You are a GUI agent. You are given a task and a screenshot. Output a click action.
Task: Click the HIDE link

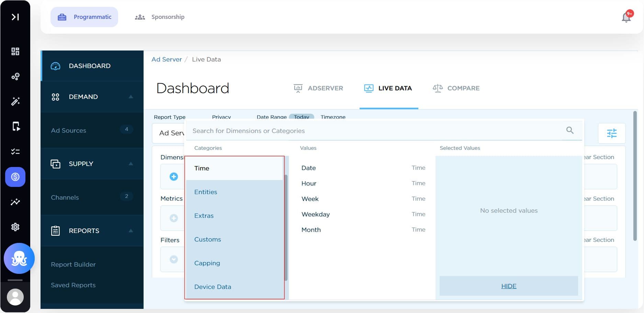pyautogui.click(x=509, y=286)
